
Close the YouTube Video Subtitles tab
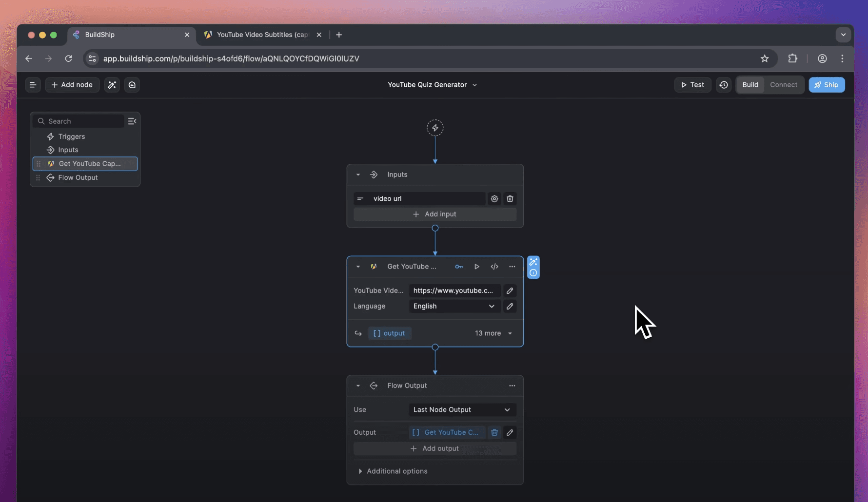pos(319,35)
